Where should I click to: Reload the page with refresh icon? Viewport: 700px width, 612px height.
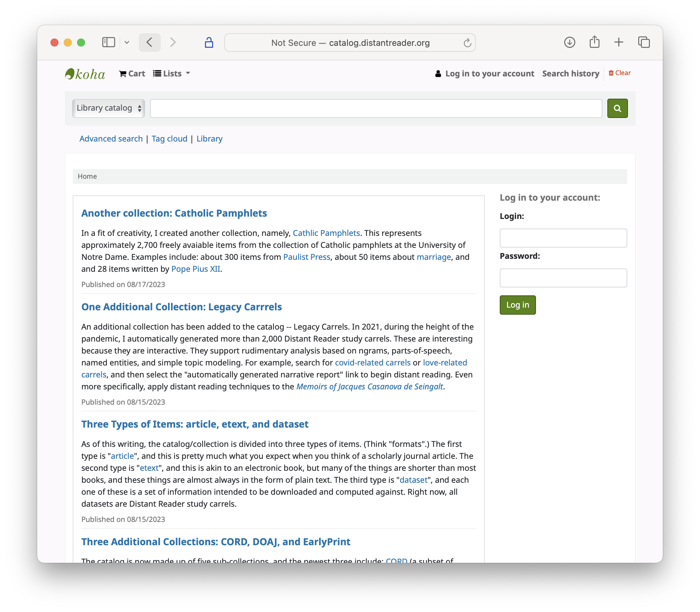(467, 43)
